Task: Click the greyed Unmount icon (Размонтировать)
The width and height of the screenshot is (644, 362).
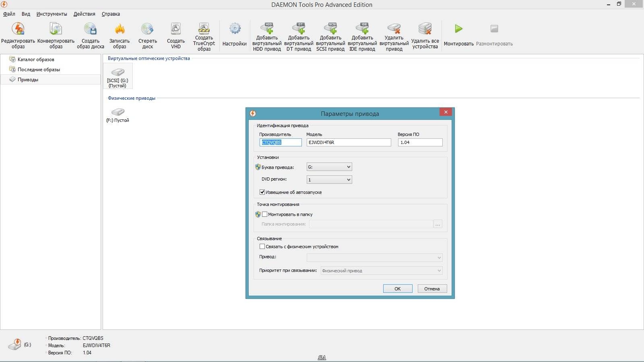Action: coord(494,29)
